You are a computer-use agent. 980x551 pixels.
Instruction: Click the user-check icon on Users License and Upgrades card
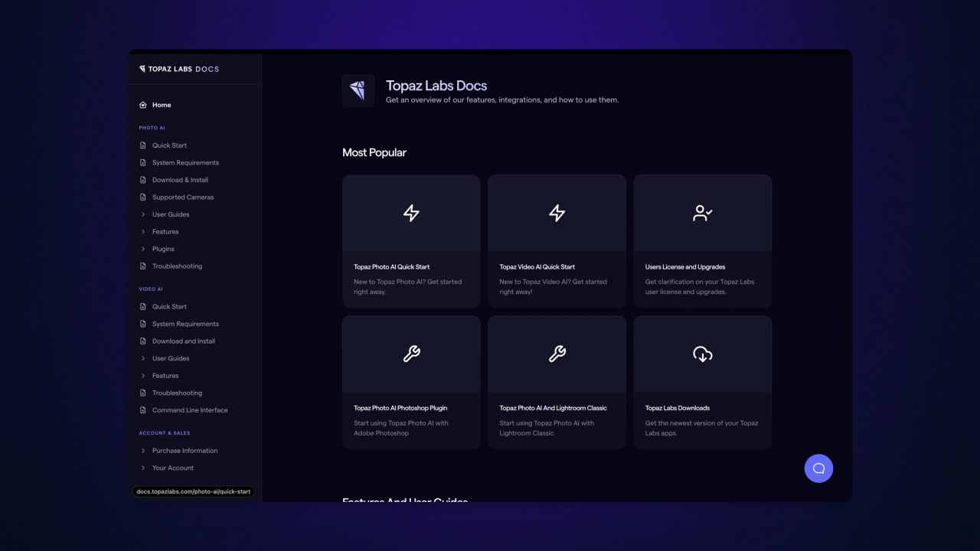pyautogui.click(x=702, y=213)
